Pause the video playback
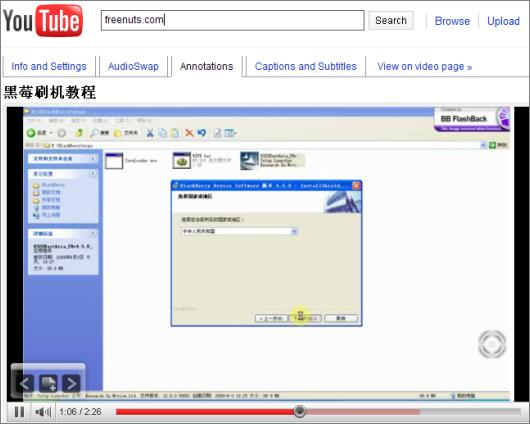Screen dimensions: 530x424 (x=19, y=411)
